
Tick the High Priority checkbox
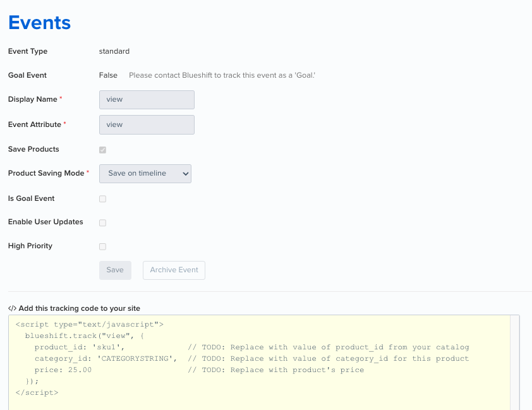click(x=103, y=246)
